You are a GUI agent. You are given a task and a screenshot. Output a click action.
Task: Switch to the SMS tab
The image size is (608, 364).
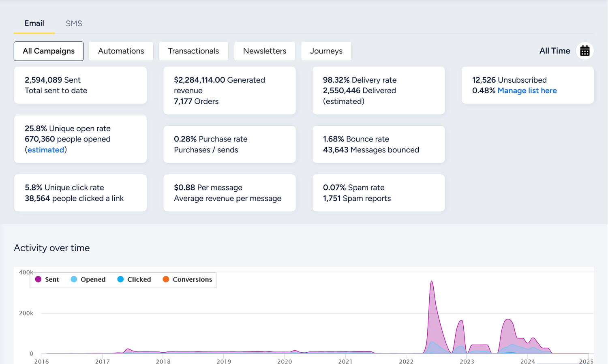(x=74, y=24)
